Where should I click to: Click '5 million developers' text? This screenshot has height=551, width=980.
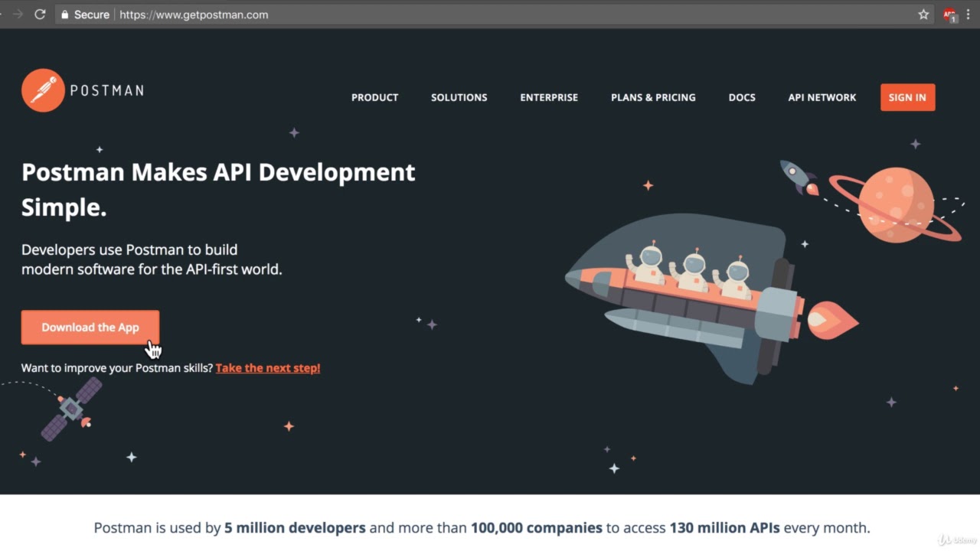point(295,528)
